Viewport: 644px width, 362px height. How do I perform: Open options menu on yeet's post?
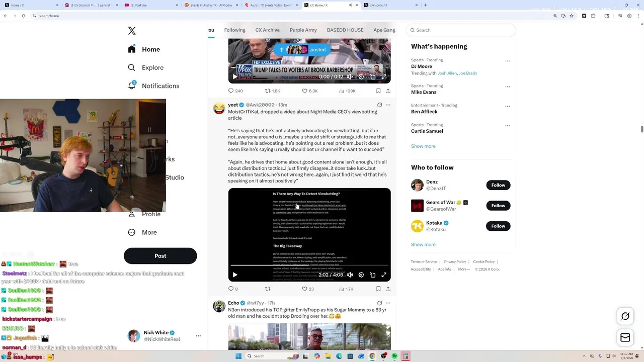(388, 105)
